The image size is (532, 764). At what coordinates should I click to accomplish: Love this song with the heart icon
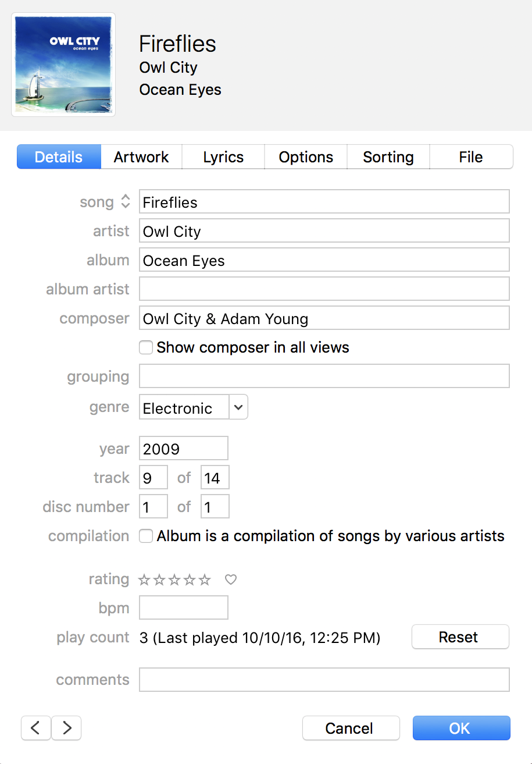click(x=231, y=580)
